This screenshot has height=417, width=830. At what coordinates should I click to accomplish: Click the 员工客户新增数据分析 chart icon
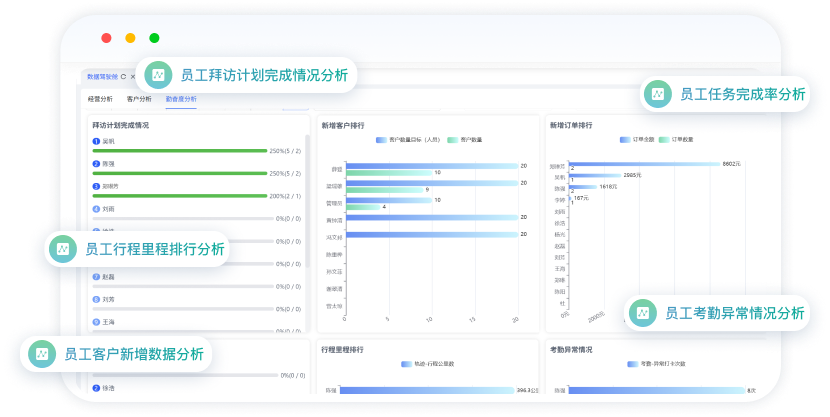pyautogui.click(x=41, y=353)
